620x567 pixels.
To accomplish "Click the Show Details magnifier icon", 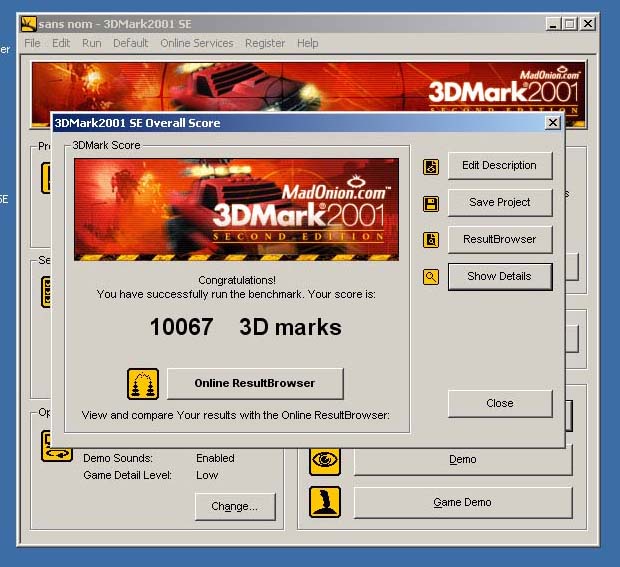I will tap(431, 277).
